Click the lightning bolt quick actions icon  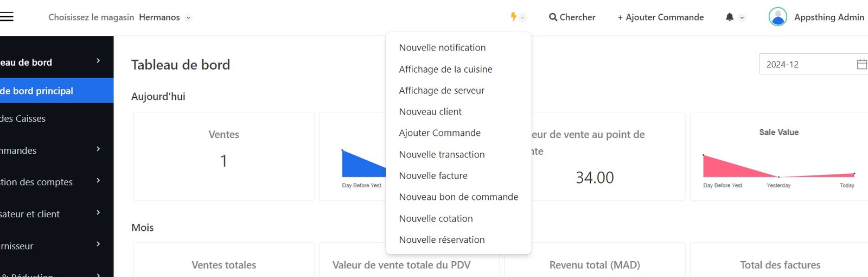513,17
